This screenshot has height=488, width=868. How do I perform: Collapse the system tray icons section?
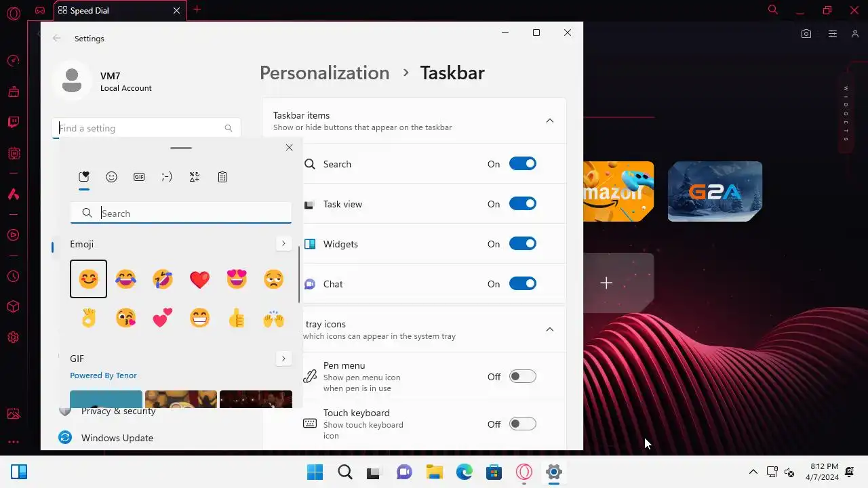[x=550, y=329]
